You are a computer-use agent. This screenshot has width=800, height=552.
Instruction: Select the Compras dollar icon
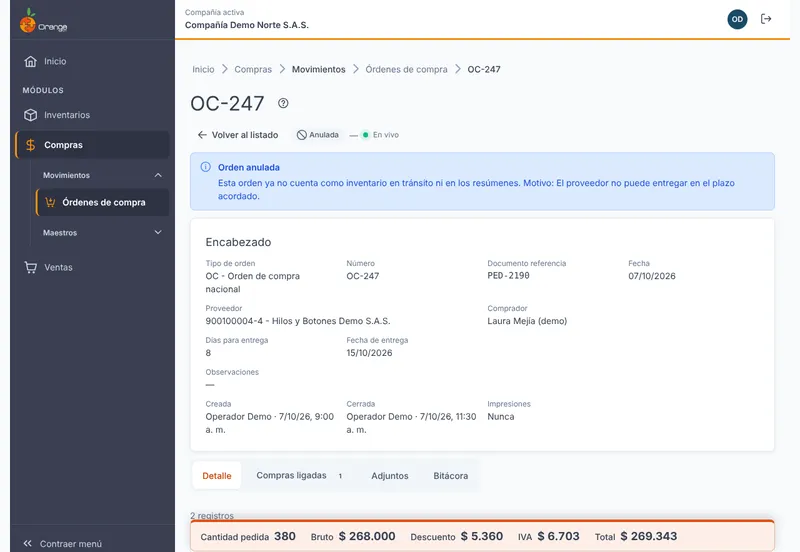31,145
